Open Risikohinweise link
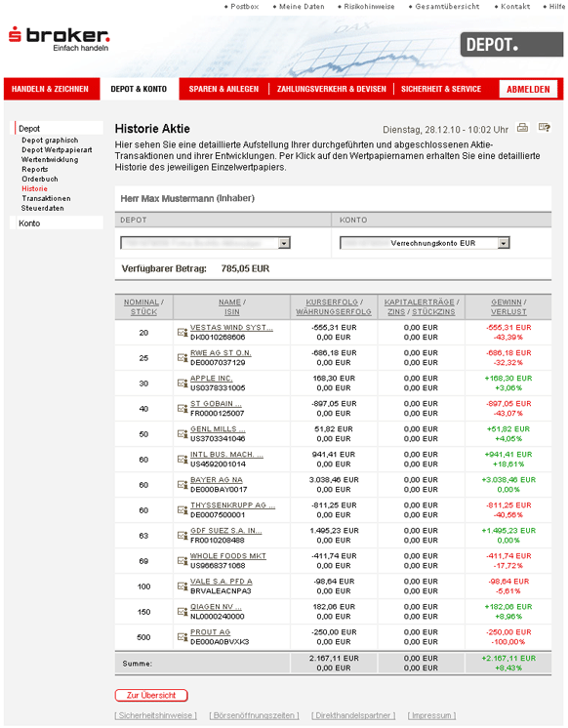 pyautogui.click(x=369, y=7)
